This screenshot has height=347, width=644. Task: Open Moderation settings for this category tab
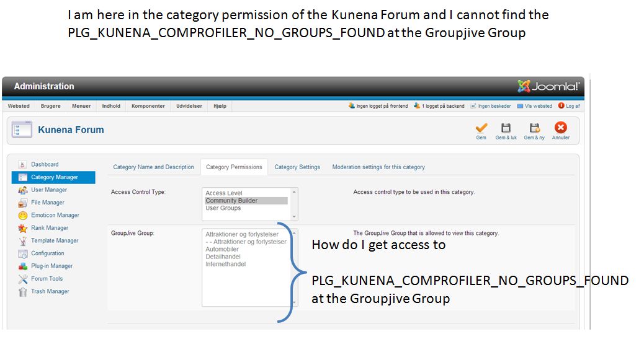(x=378, y=167)
